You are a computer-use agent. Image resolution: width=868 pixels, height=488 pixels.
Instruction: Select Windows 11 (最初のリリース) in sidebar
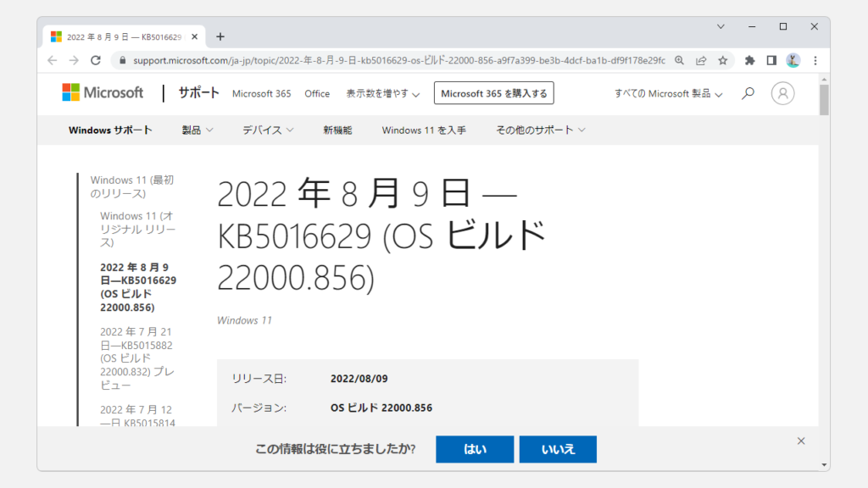pos(131,186)
